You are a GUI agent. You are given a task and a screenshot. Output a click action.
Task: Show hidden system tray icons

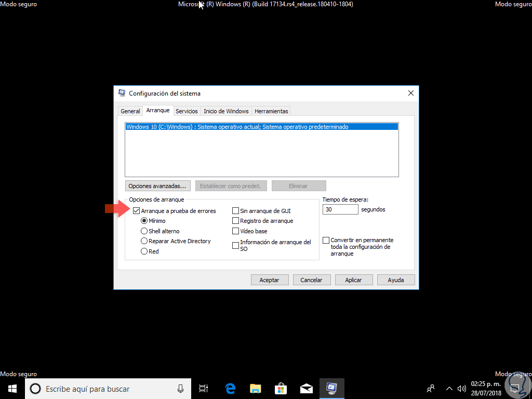click(x=449, y=389)
